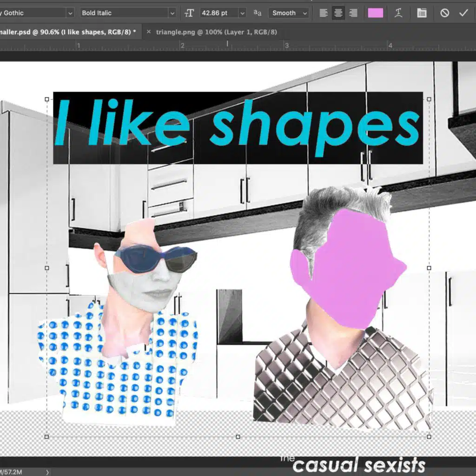Select center text alignment
476x476 pixels.
[338, 13]
